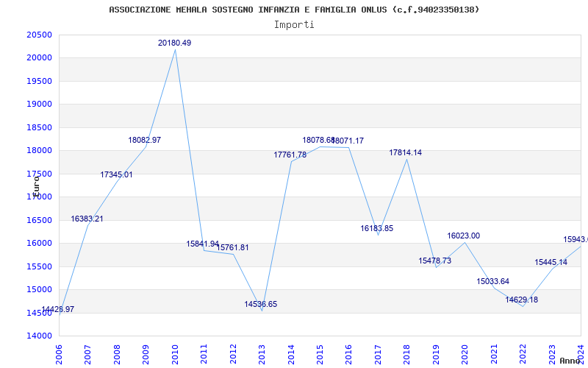Click the y-axis tick 14000
The width and height of the screenshot is (588, 368).
point(40,336)
